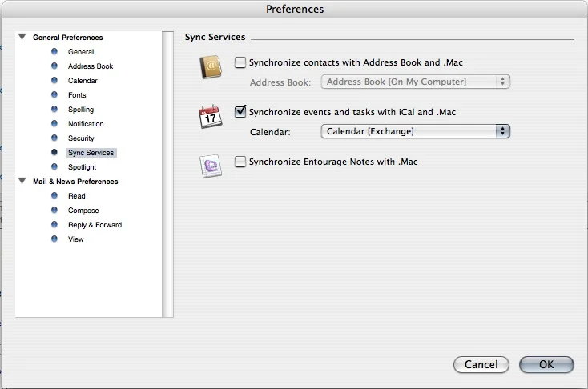Screen dimensions: 588x389
Task: Click the bullet icon next to Notification
Action: click(54, 124)
